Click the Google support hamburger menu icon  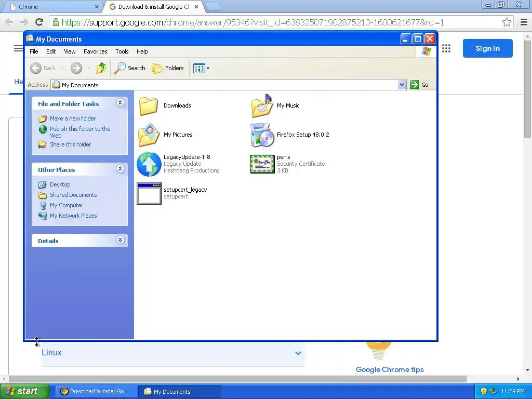tap(18, 48)
